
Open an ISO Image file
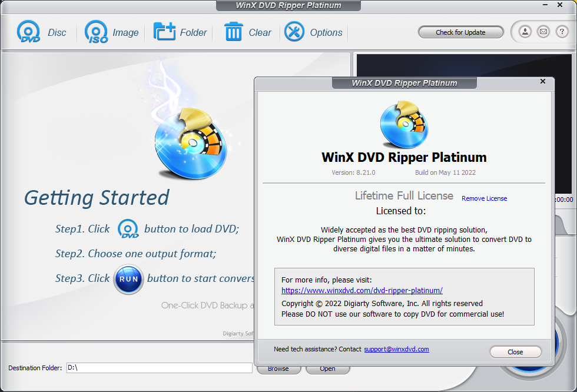pyautogui.click(x=111, y=32)
